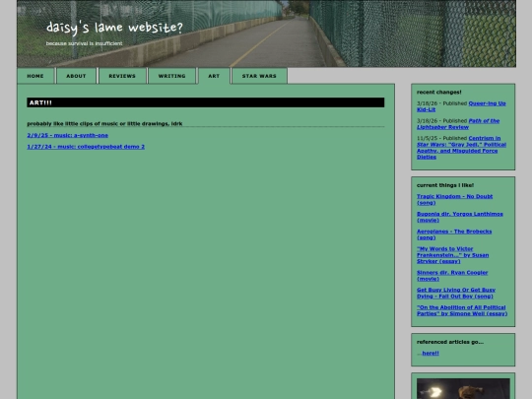Go to the ABOUT tab
The width and height of the screenshot is (532, 399).
click(x=76, y=76)
